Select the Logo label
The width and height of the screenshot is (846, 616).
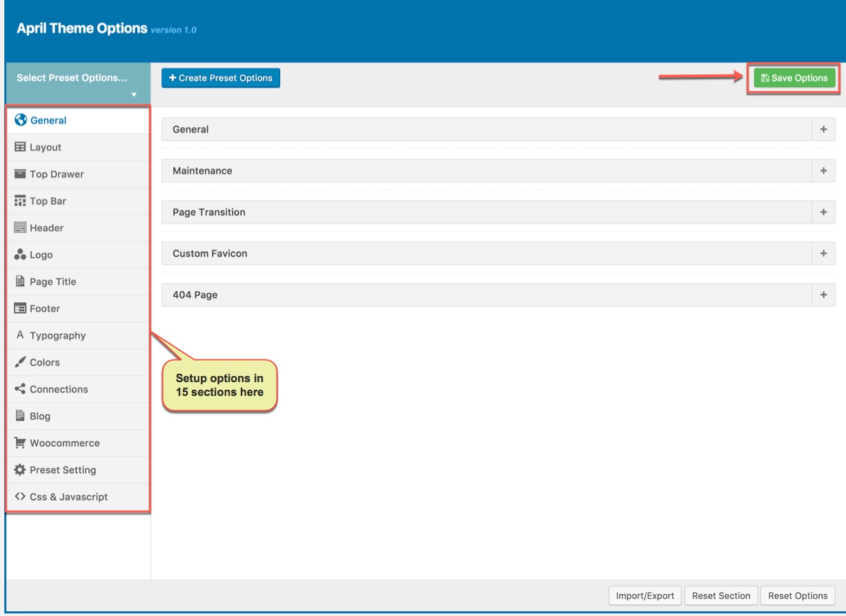[x=41, y=255]
